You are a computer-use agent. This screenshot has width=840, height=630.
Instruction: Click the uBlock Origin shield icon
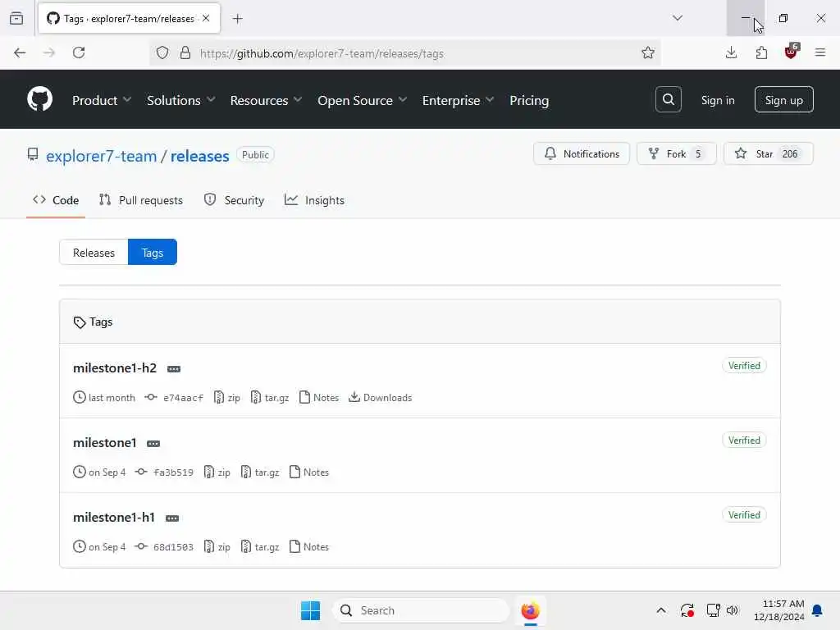792,52
